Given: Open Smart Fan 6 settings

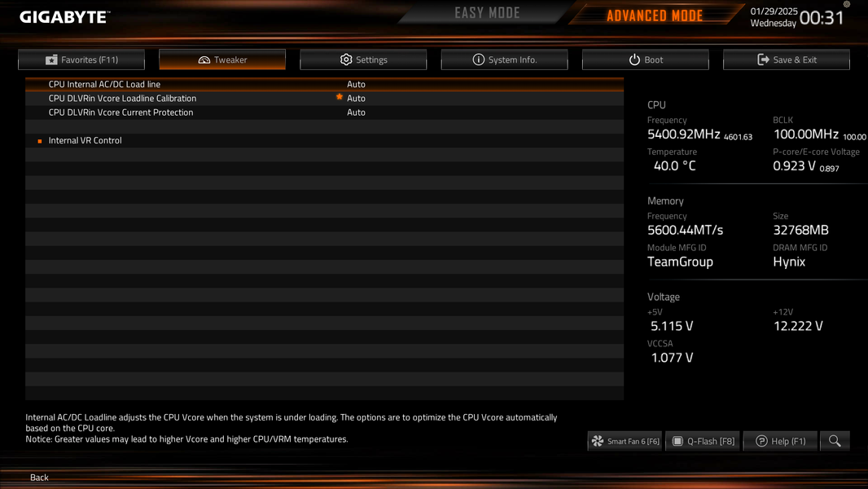Looking at the screenshot, I should (625, 441).
